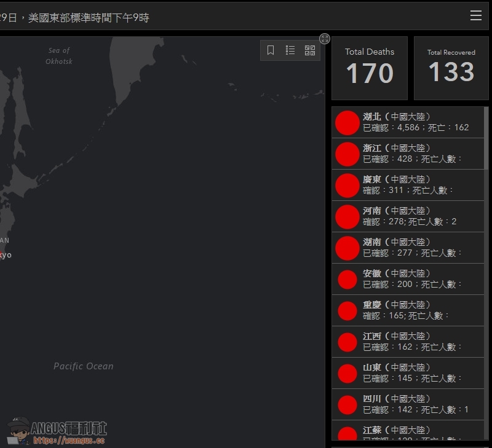Viewport: 492px width, 448px height.
Task: Click the red circle beside 山東
Action: (347, 374)
